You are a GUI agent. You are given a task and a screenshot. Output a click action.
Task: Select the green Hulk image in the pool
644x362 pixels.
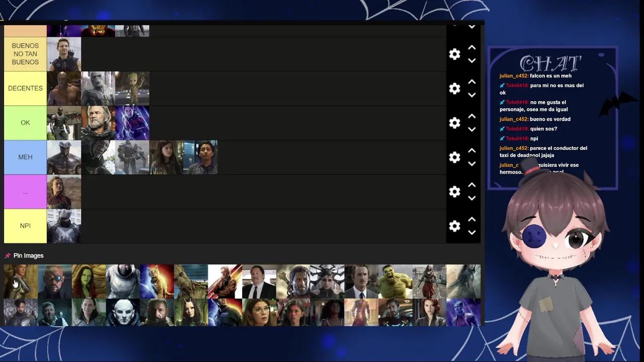pos(395,282)
